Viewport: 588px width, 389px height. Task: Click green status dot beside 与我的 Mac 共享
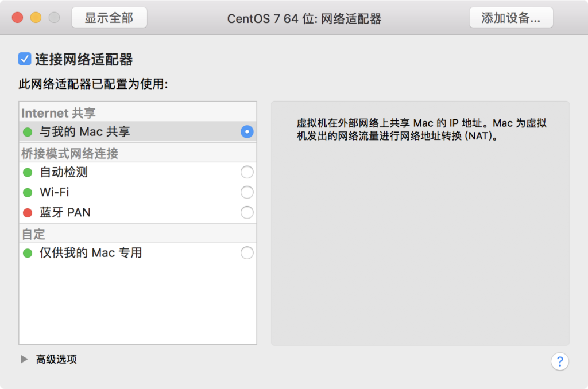coord(28,132)
